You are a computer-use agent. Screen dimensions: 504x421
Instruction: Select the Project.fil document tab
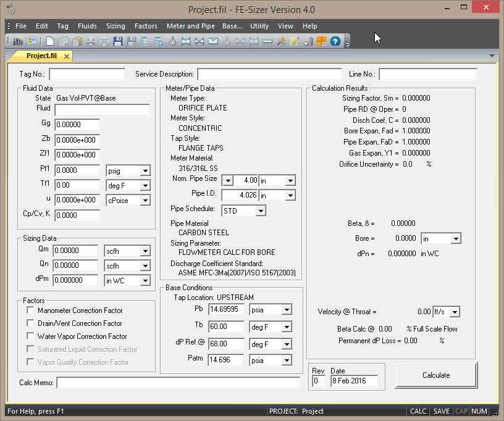[x=41, y=56]
